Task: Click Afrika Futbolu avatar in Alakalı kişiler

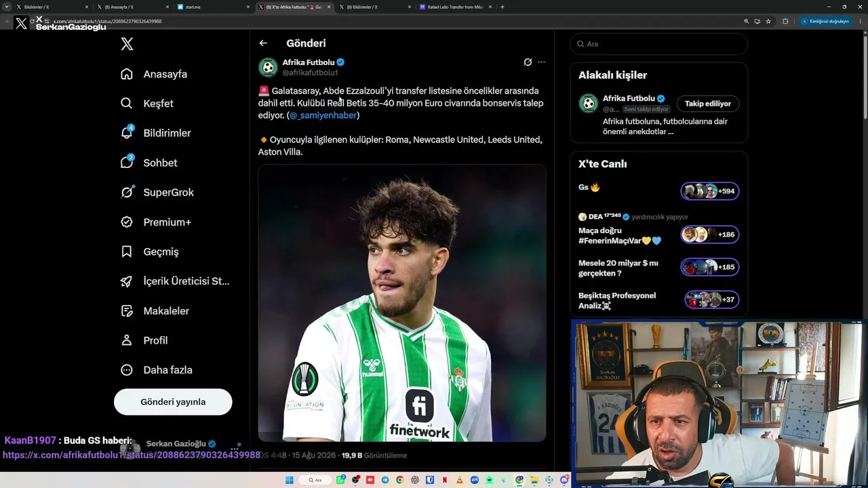Action: 589,104
